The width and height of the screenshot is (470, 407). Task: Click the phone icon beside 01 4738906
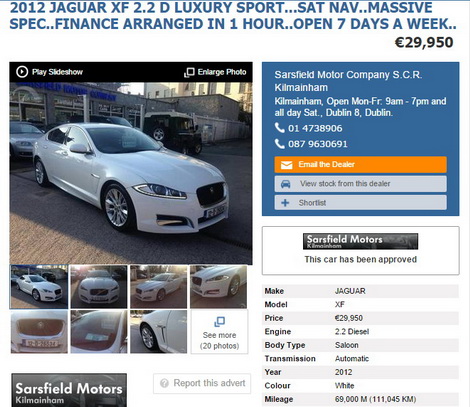(279, 128)
